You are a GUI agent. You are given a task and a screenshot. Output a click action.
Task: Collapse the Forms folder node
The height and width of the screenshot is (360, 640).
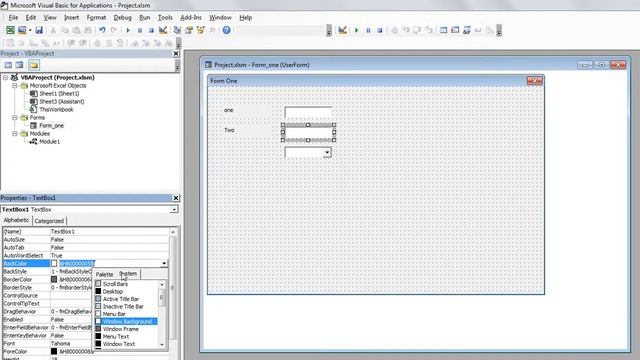pos(15,118)
